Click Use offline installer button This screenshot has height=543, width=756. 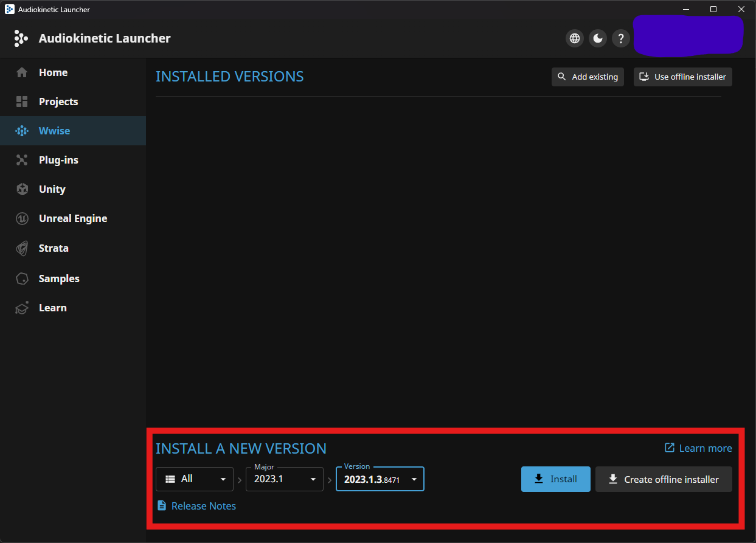click(x=682, y=77)
